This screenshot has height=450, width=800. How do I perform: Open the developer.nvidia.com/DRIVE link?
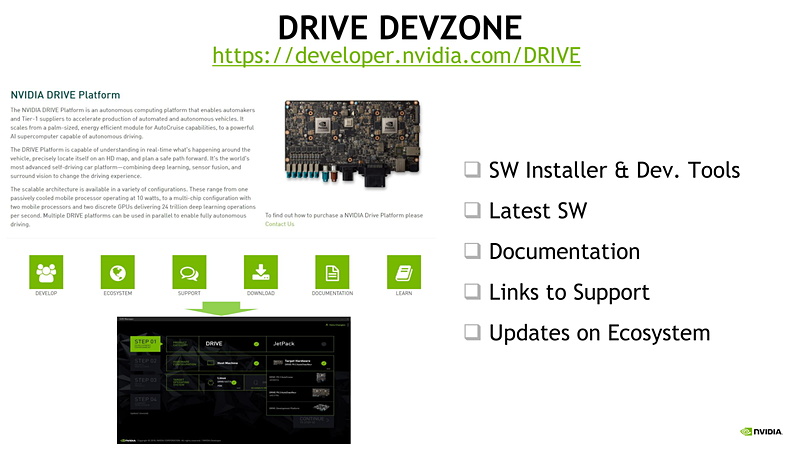point(396,55)
